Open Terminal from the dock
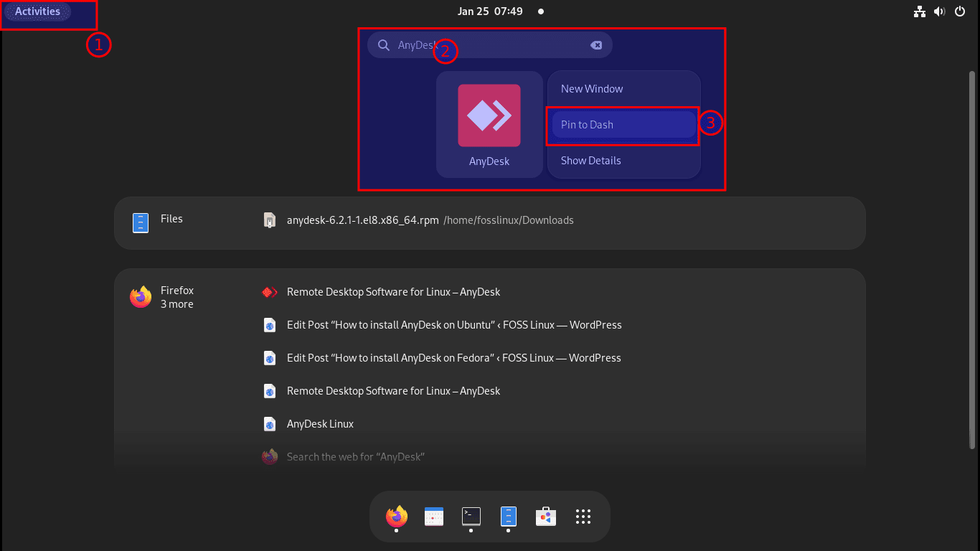This screenshot has height=551, width=980. [x=471, y=516]
